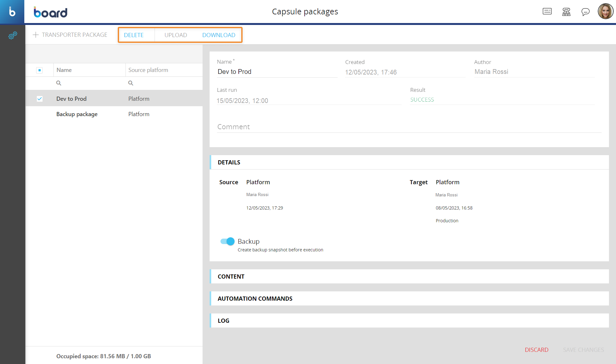Add a new TRANSPORTER PACKAGE

(70, 35)
